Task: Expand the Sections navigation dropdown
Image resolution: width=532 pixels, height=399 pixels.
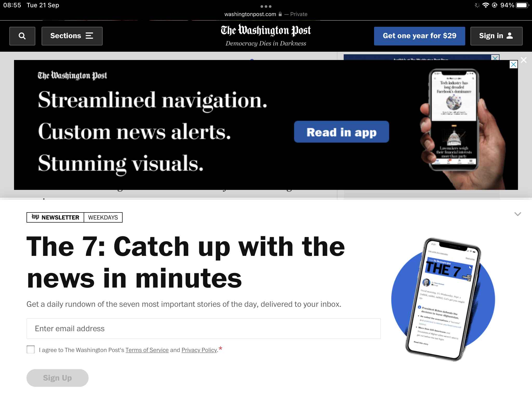Action: coord(72,36)
